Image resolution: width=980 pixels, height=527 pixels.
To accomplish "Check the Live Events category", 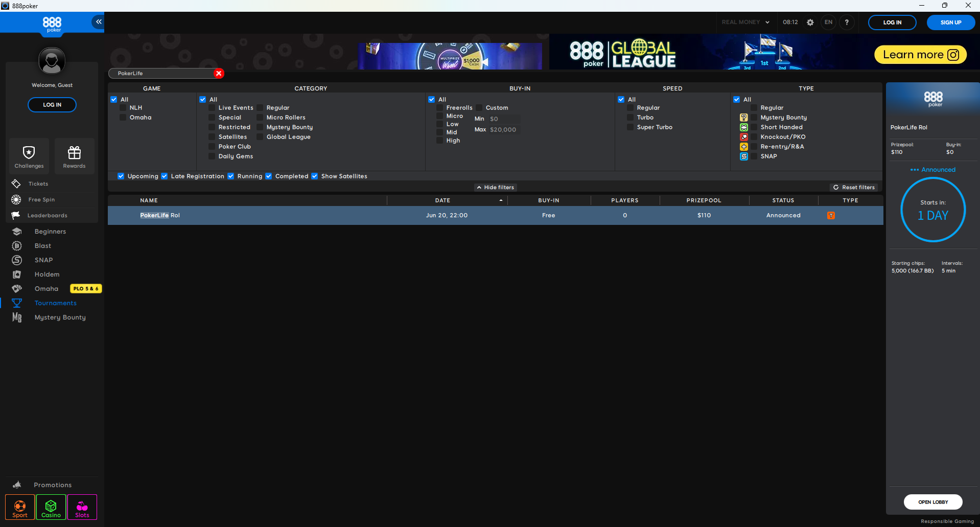I will tap(212, 108).
